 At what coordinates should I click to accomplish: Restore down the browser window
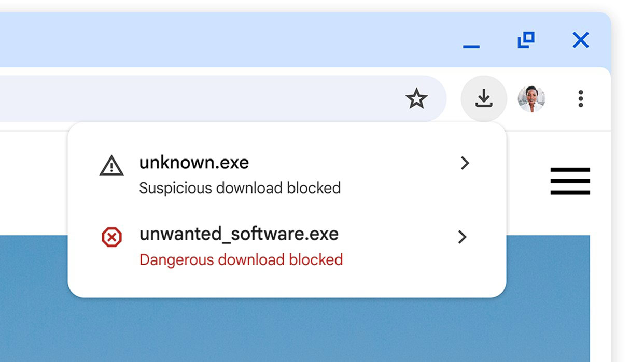526,40
